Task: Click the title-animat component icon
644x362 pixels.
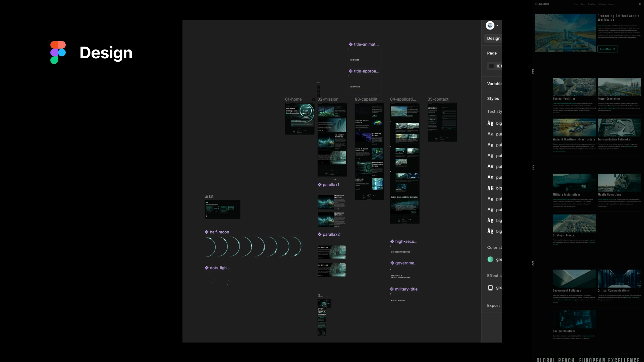Action: pos(351,44)
